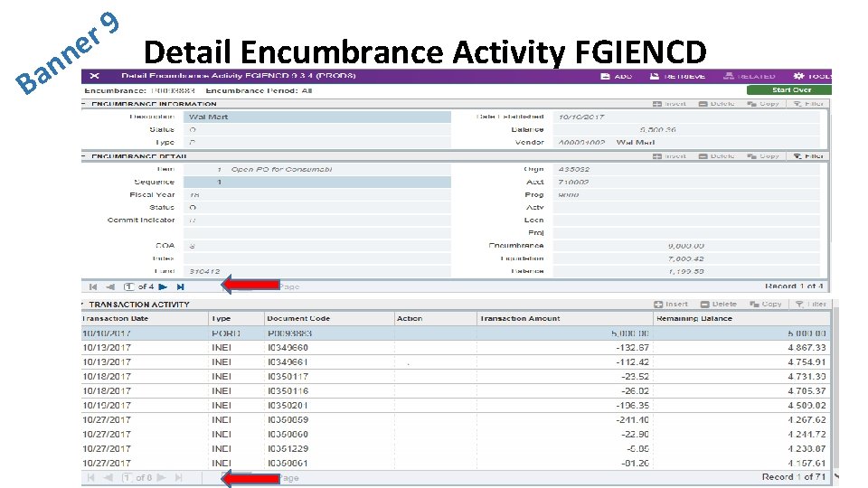This screenshot has width=868, height=488.
Task: Select document code I0350117
Action: tap(288, 377)
